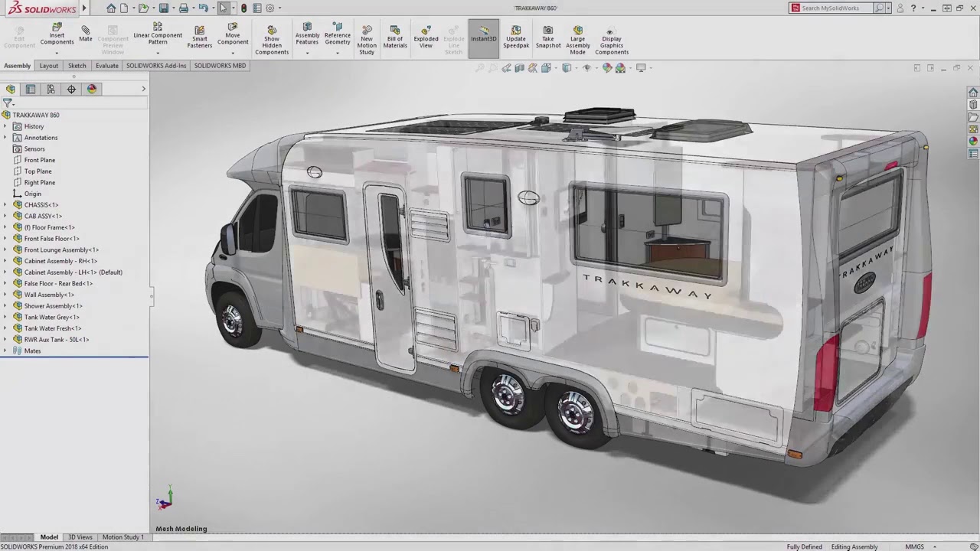Click the Rebuild traffic light icon
The image size is (980, 551).
(243, 8)
